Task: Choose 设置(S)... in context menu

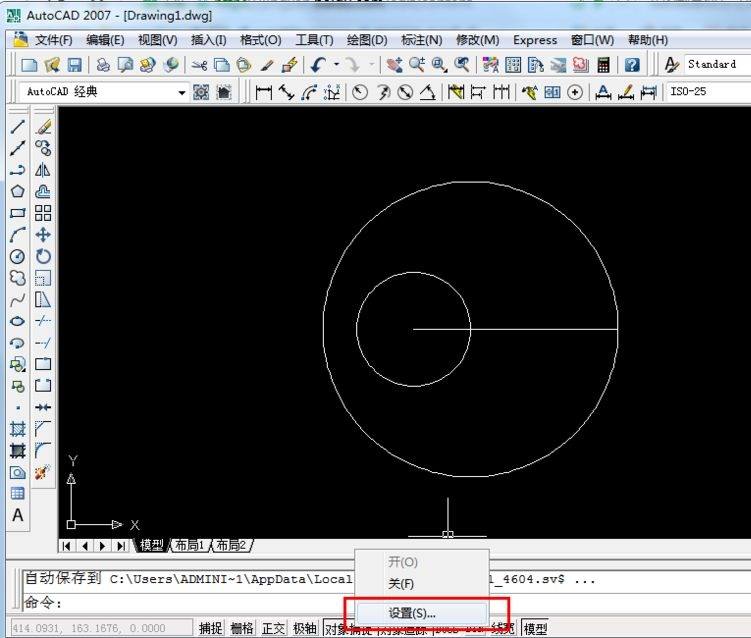Action: 421,613
